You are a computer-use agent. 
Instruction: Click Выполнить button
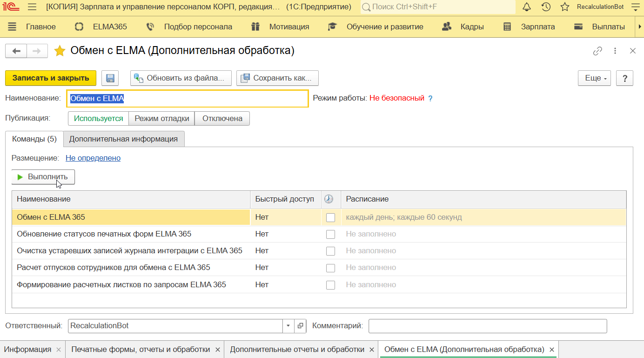[x=43, y=177]
